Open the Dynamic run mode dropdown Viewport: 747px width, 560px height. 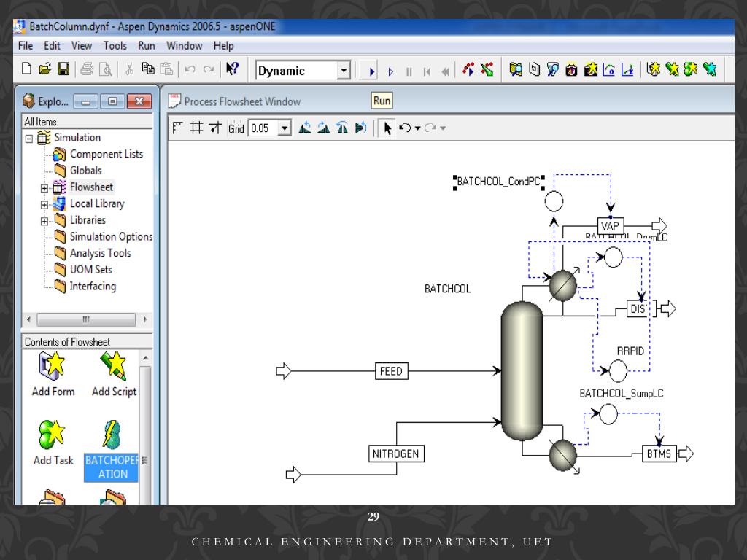pos(344,71)
